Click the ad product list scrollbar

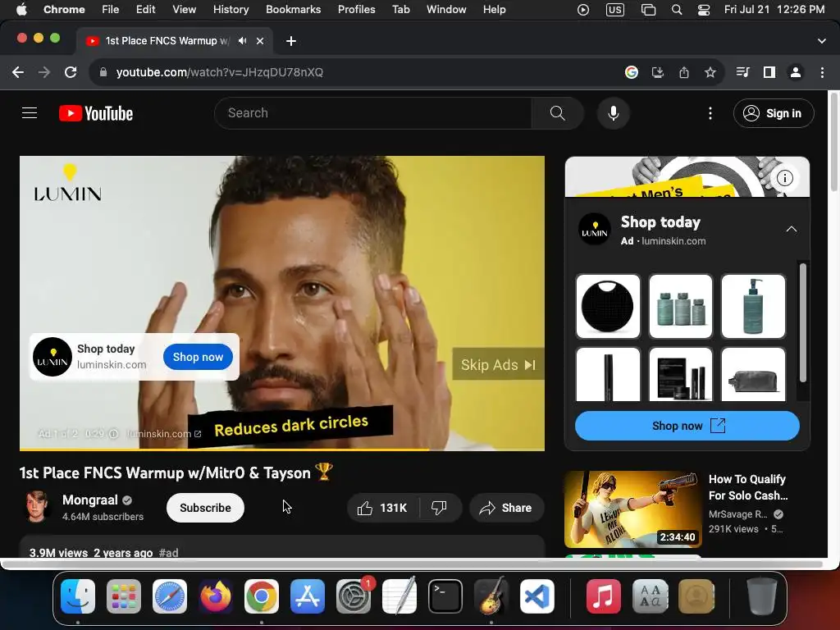click(x=802, y=322)
